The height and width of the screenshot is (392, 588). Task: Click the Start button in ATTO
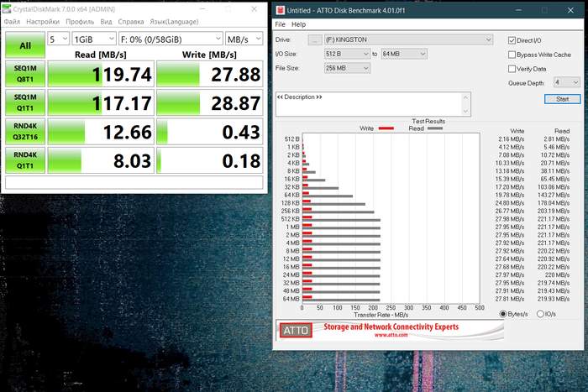tap(562, 99)
